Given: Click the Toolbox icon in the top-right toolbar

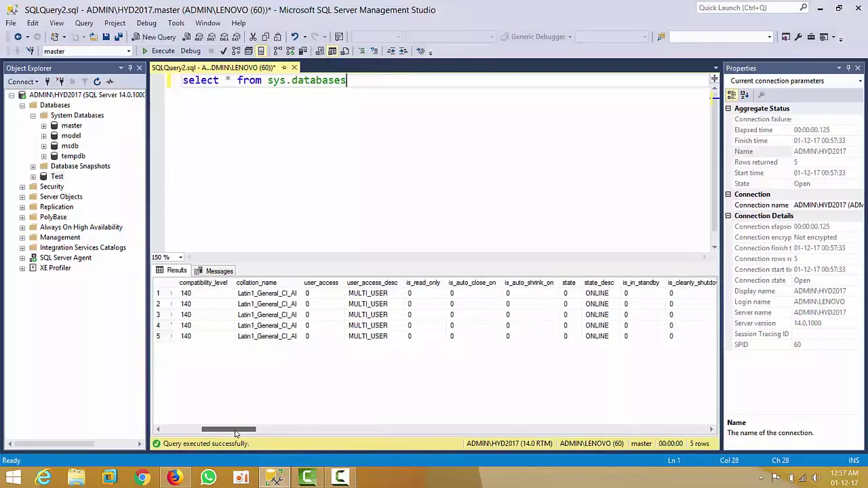Looking at the screenshot, I should (x=811, y=37).
